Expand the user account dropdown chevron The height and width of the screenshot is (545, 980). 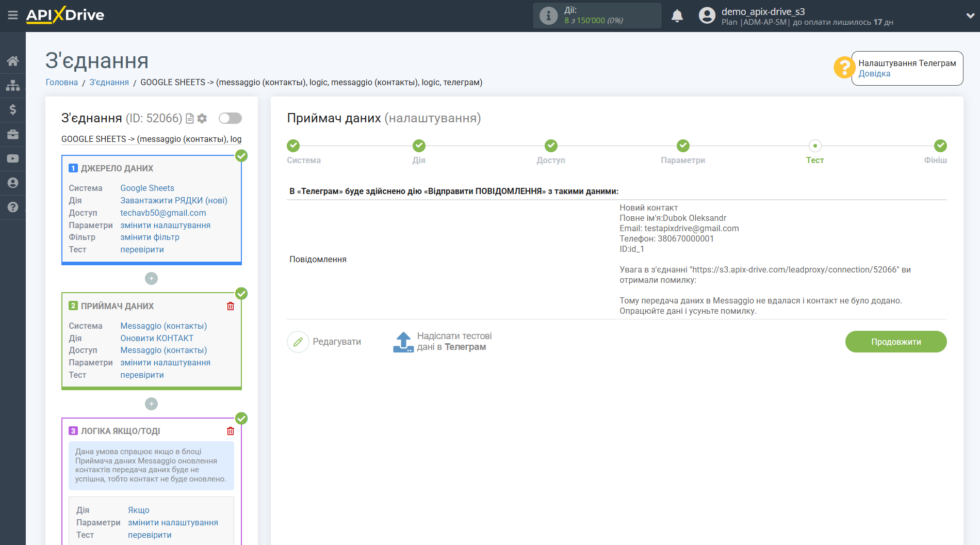tap(970, 15)
